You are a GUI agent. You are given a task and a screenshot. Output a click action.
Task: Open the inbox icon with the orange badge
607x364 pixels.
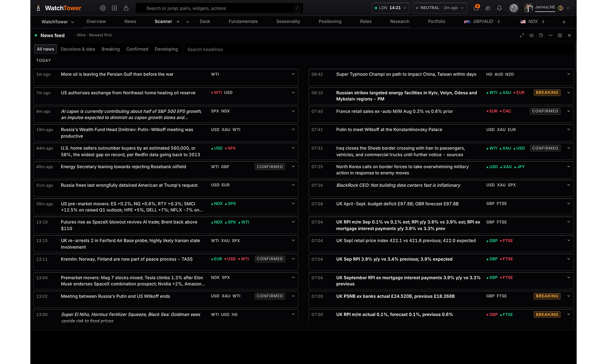[476, 8]
